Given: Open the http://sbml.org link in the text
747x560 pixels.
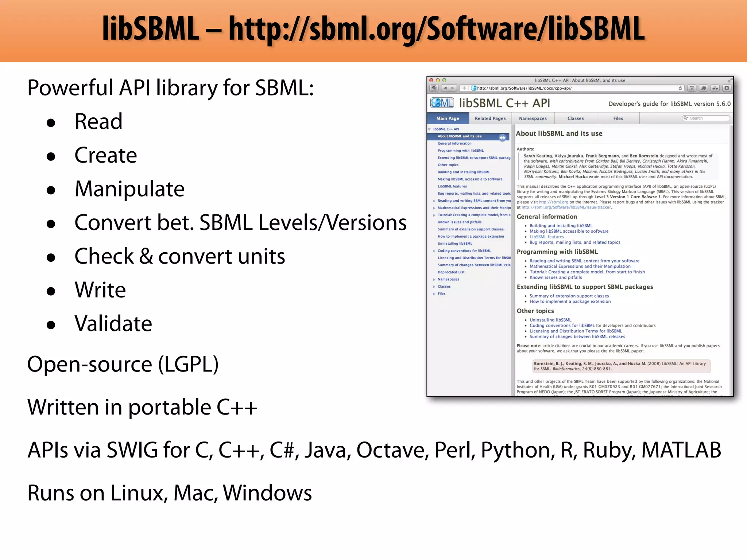Looking at the screenshot, I should point(553,202).
